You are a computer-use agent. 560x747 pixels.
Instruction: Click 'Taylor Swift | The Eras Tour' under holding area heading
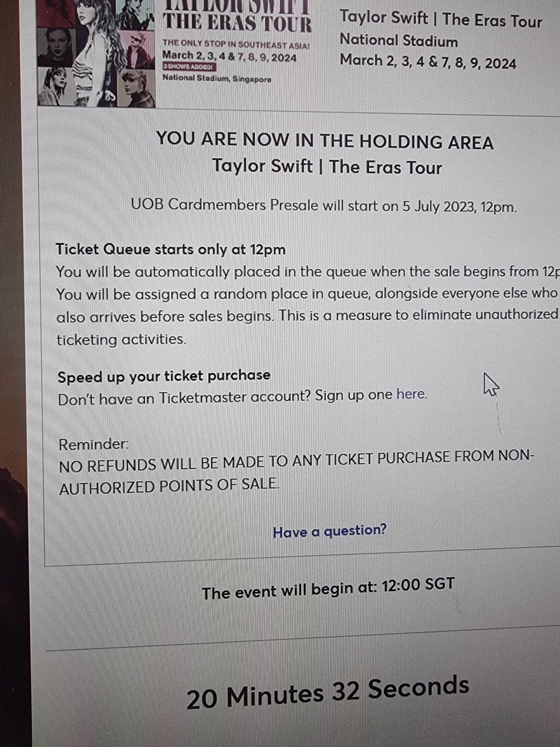327,167
